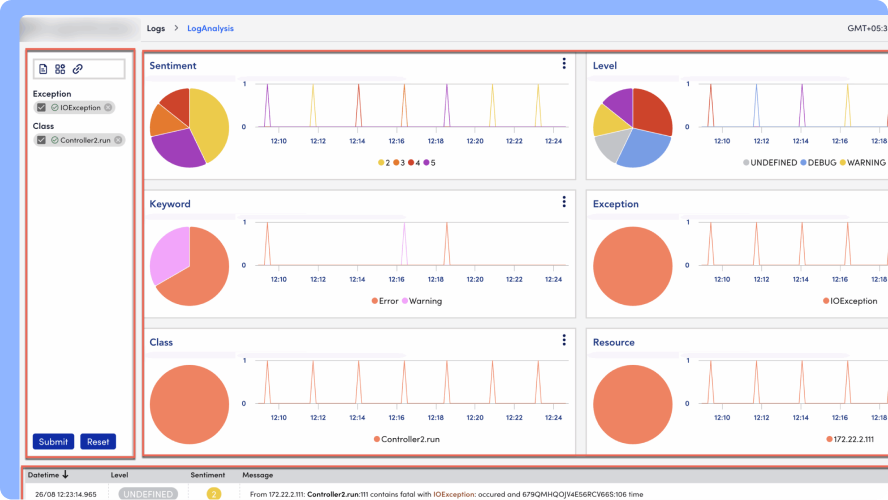Open the Class widget three-dot menu
The height and width of the screenshot is (500, 888).
[x=564, y=340]
